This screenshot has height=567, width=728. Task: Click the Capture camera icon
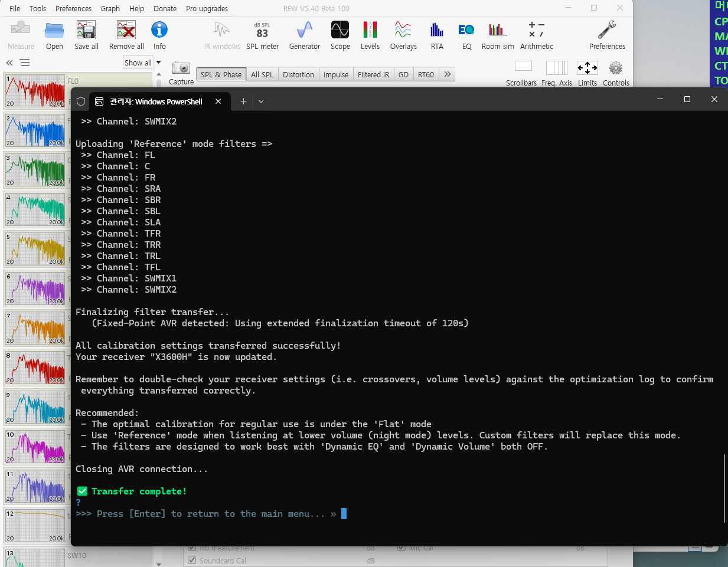pyautogui.click(x=181, y=68)
